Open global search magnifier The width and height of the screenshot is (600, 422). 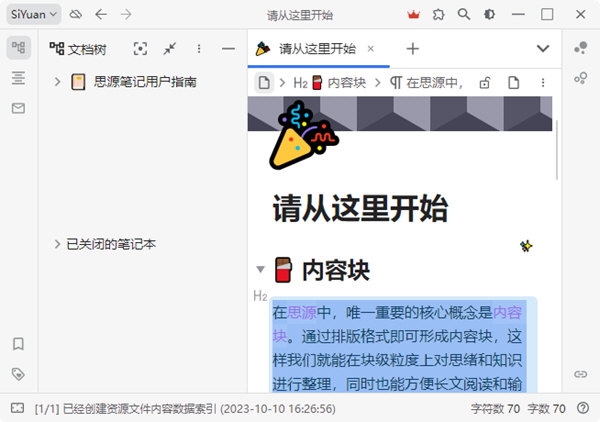click(464, 15)
